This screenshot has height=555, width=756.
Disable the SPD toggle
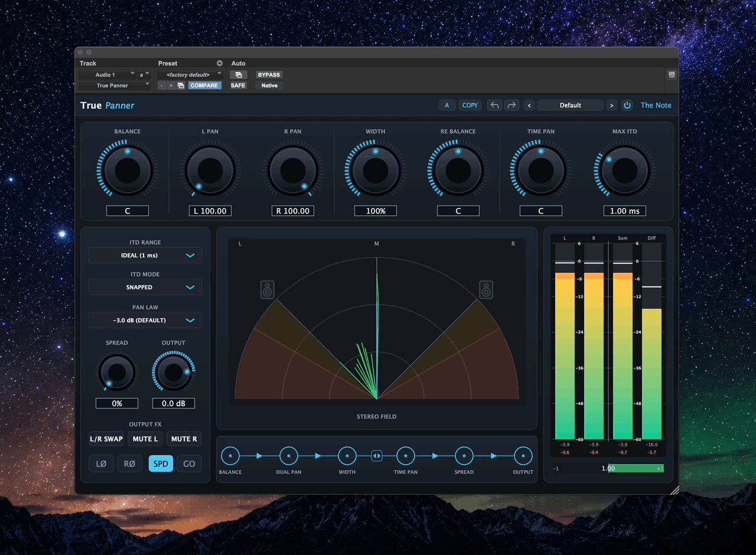pos(161,463)
